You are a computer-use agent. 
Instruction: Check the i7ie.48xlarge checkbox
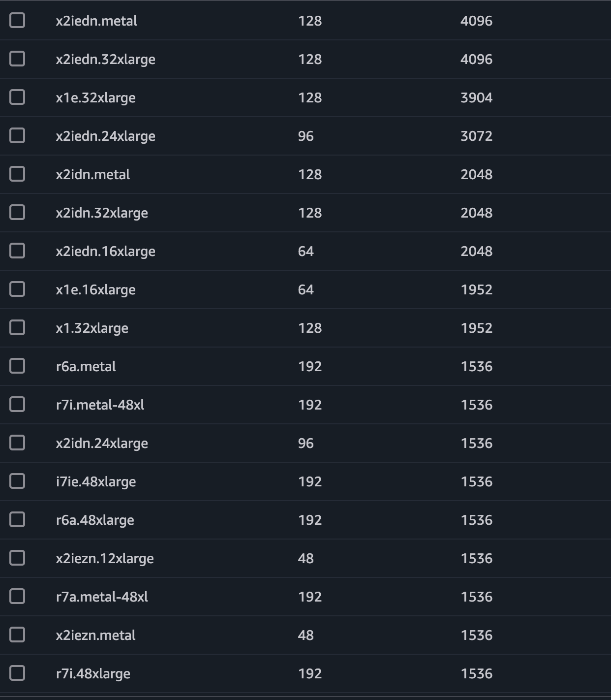tap(17, 481)
